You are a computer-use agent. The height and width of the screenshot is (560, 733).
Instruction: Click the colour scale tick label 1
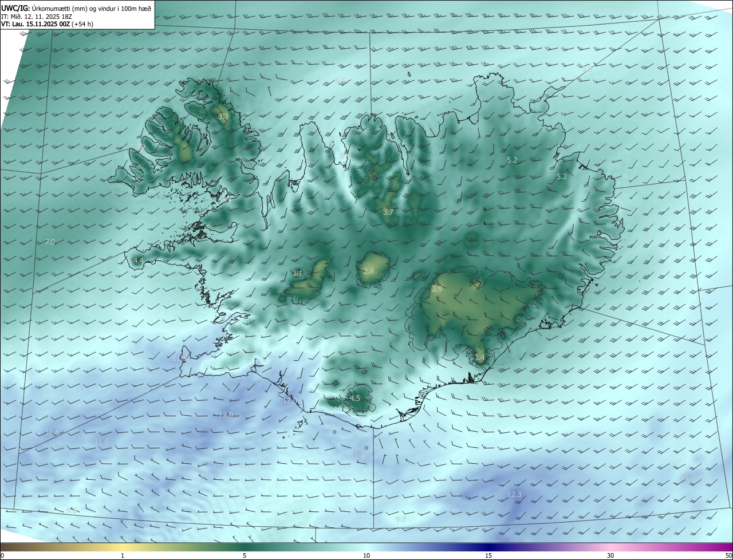(x=123, y=556)
